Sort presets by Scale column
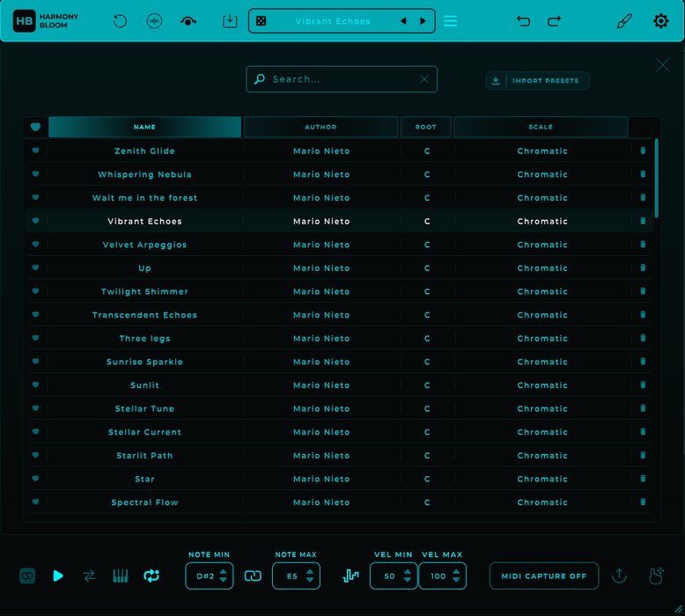 tap(541, 128)
